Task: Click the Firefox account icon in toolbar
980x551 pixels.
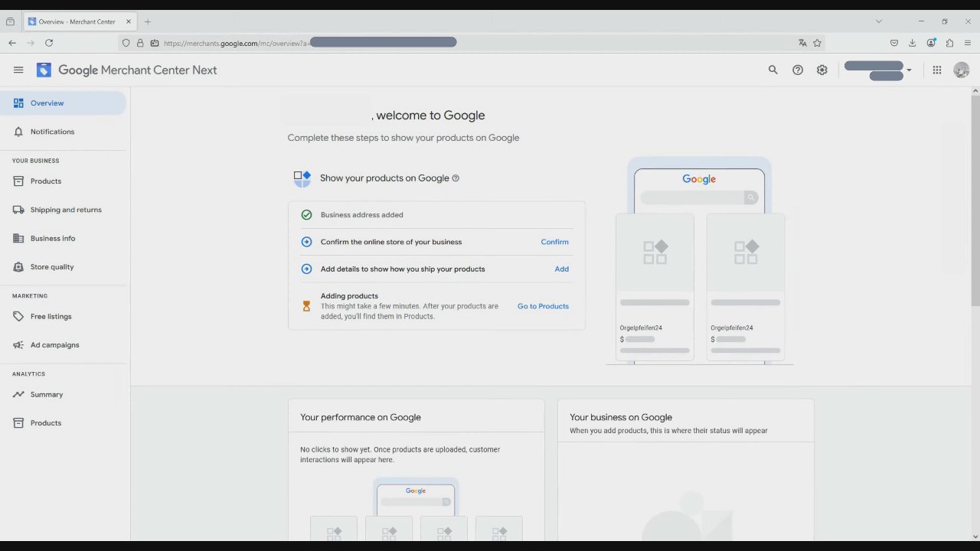Action: [x=931, y=43]
